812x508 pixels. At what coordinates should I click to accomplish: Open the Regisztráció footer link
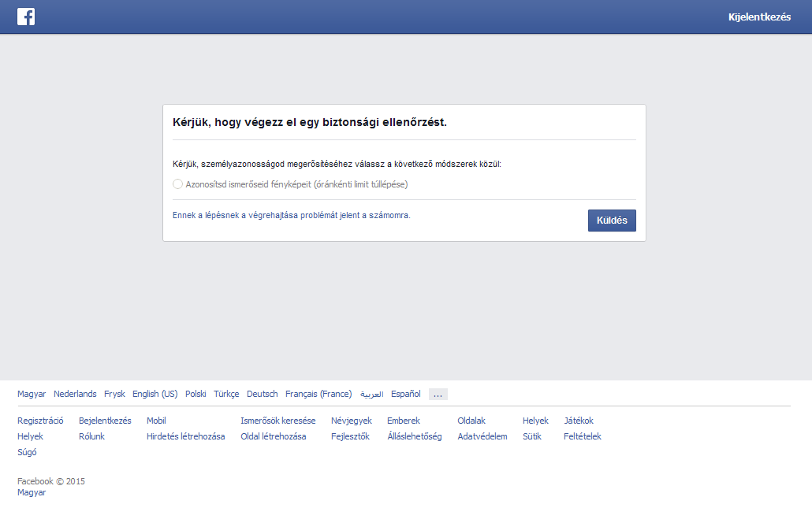click(40, 421)
